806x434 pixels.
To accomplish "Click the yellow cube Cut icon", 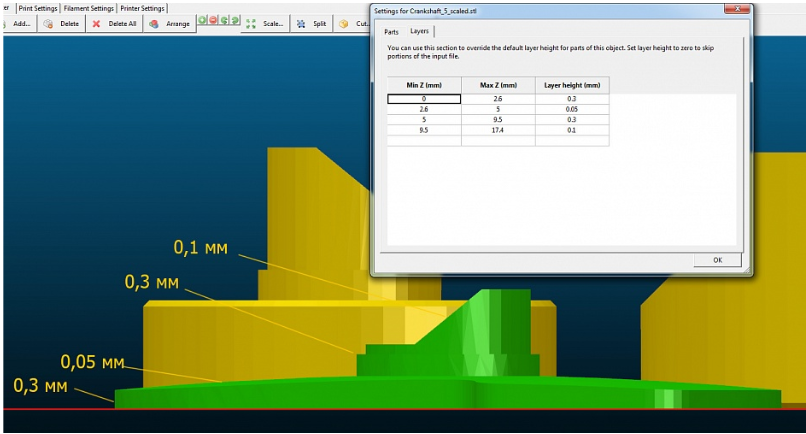I will tap(344, 24).
